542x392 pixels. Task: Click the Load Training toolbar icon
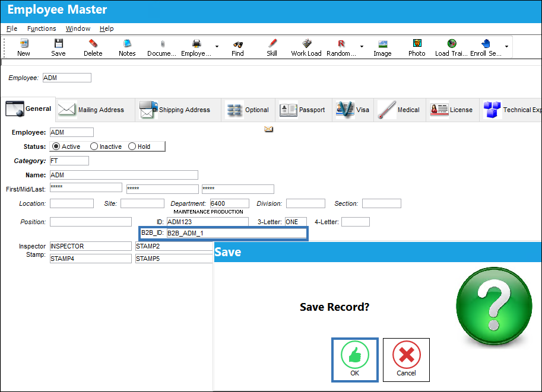452,43
